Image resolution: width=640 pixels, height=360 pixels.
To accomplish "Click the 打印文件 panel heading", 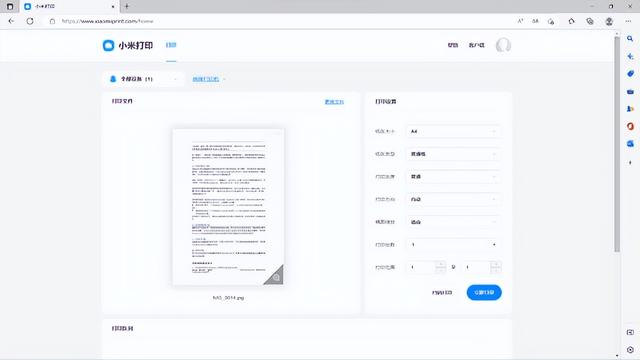I will coord(122,101).
